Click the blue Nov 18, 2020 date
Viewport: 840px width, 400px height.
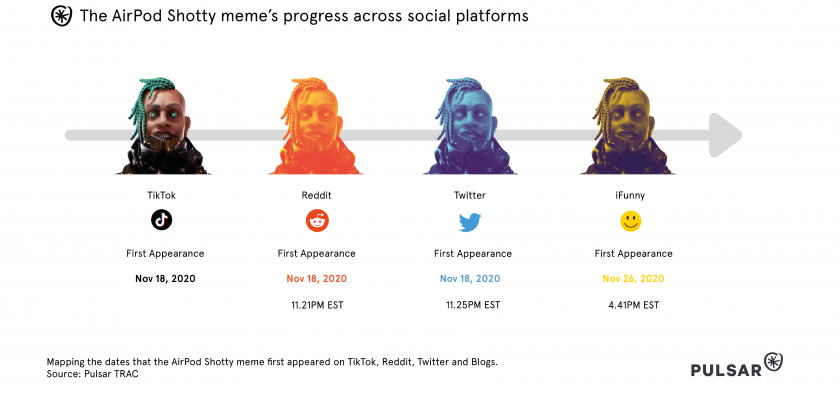click(473, 278)
